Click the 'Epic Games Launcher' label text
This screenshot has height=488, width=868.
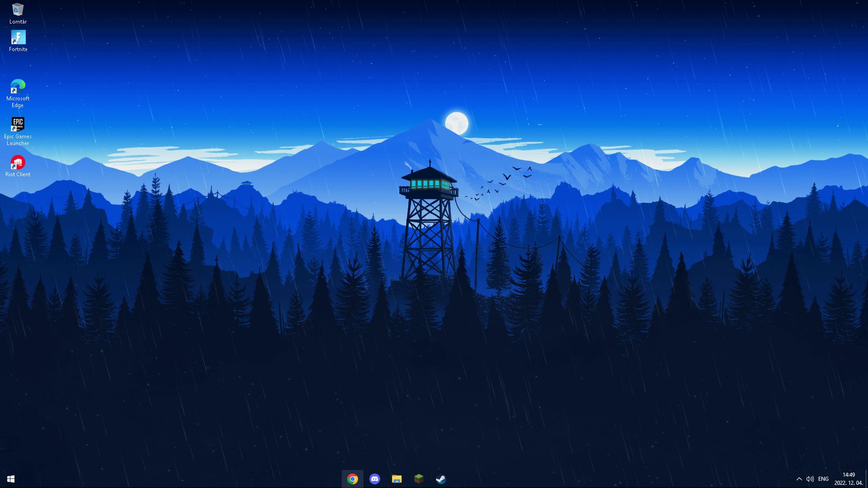pyautogui.click(x=18, y=140)
